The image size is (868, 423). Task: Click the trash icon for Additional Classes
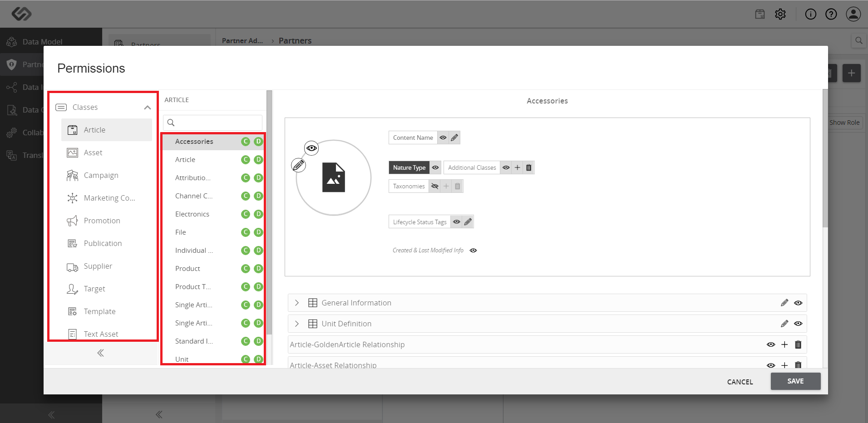click(x=528, y=167)
